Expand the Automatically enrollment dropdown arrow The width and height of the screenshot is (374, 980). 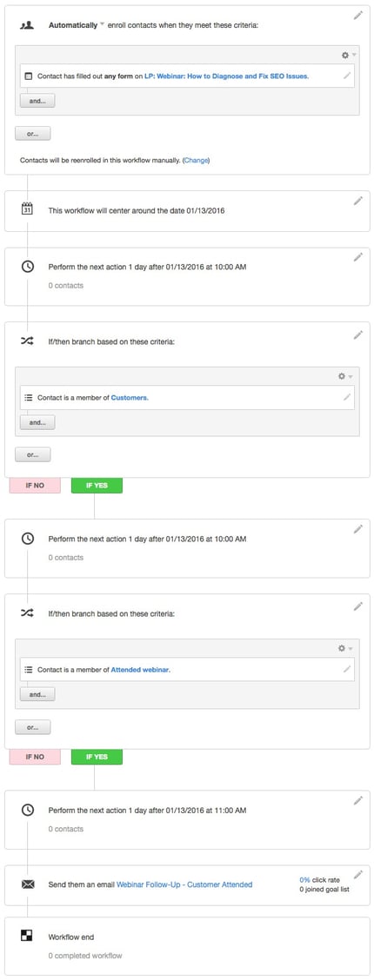(x=103, y=25)
